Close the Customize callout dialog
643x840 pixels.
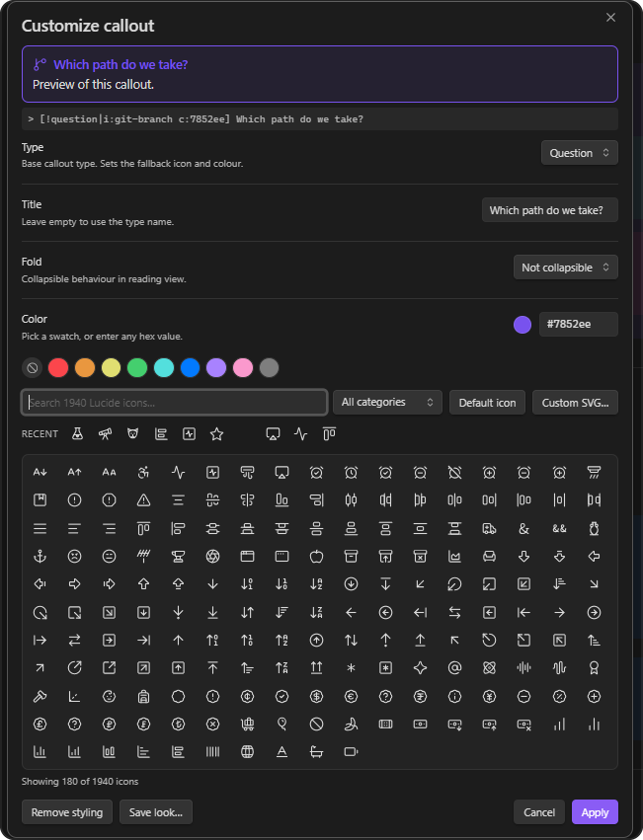pyautogui.click(x=610, y=18)
